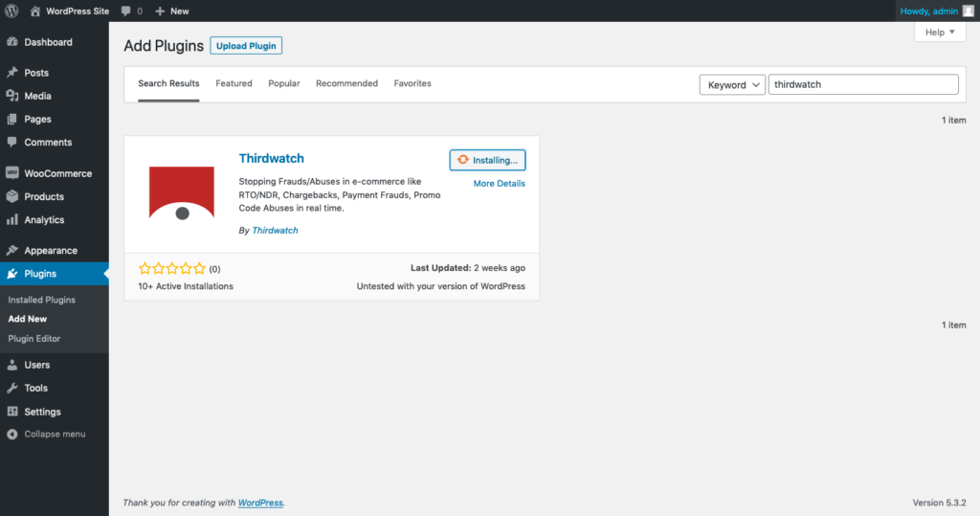The image size is (980, 516).
Task: Open the WordPress footer link
Action: pyautogui.click(x=260, y=503)
